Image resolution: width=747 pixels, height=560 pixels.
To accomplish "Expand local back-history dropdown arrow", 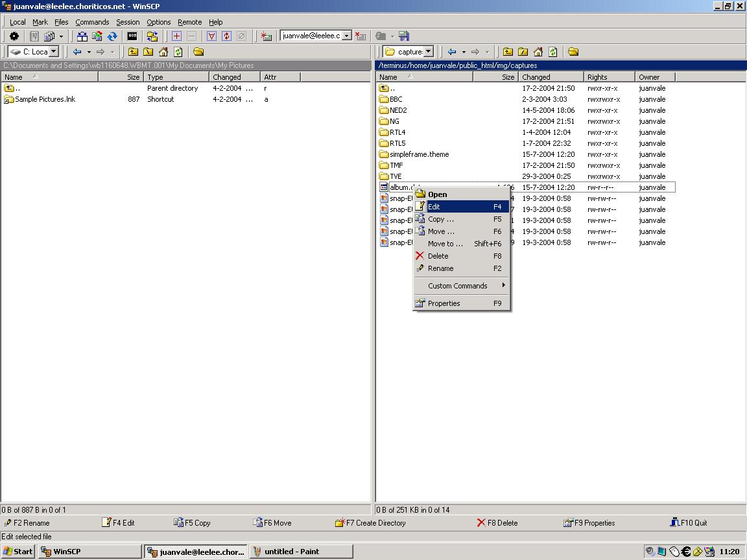I will click(89, 52).
